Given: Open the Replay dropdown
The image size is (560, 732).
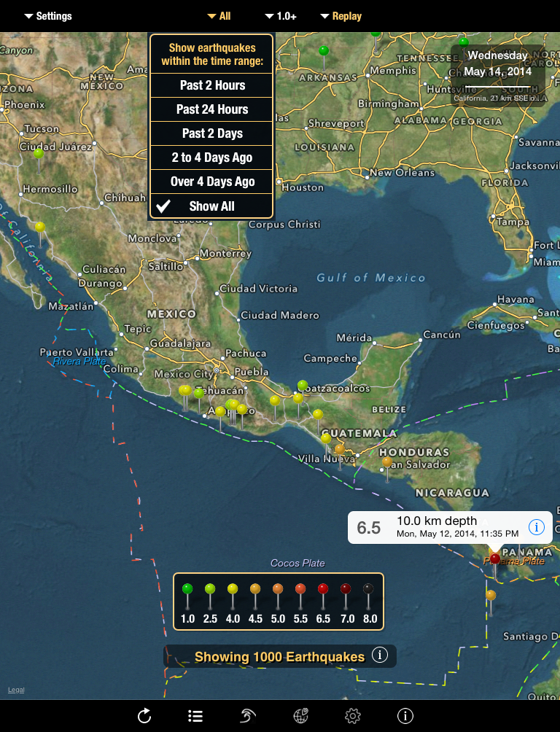Looking at the screenshot, I should click(x=341, y=16).
